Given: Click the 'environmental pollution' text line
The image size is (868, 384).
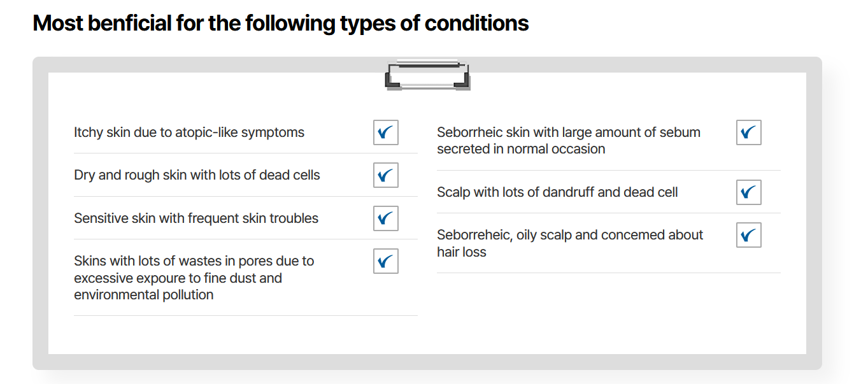Looking at the screenshot, I should click(x=144, y=295).
